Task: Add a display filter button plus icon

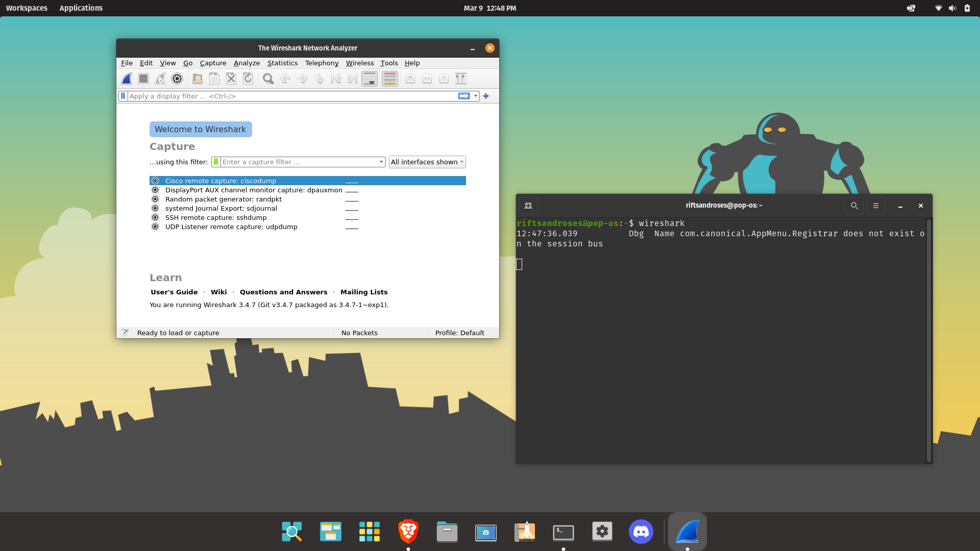Action: [486, 96]
